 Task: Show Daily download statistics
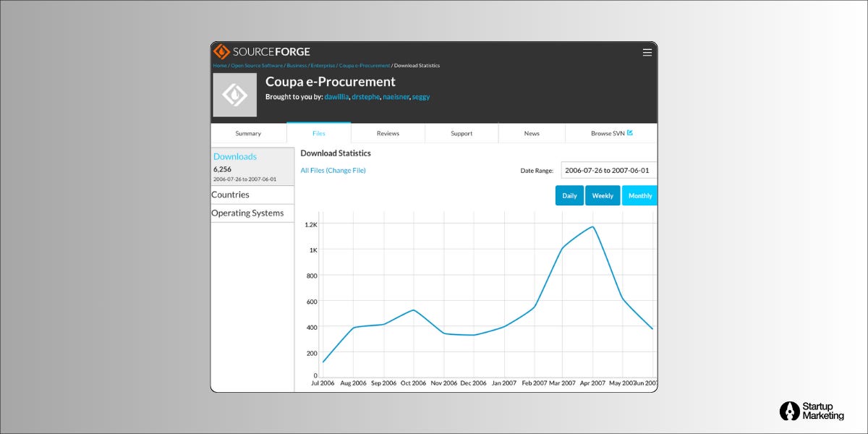[x=569, y=195]
